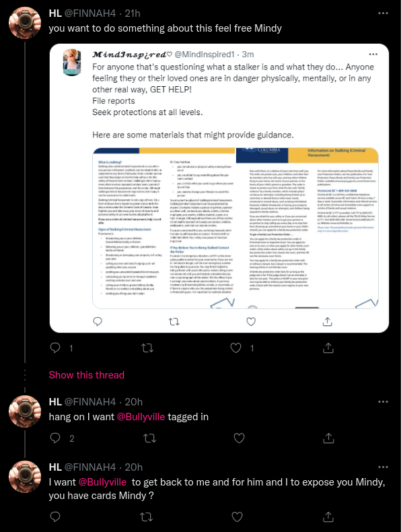
Task: View MindInspired profile picture in quoted tweet
Action: 72,62
